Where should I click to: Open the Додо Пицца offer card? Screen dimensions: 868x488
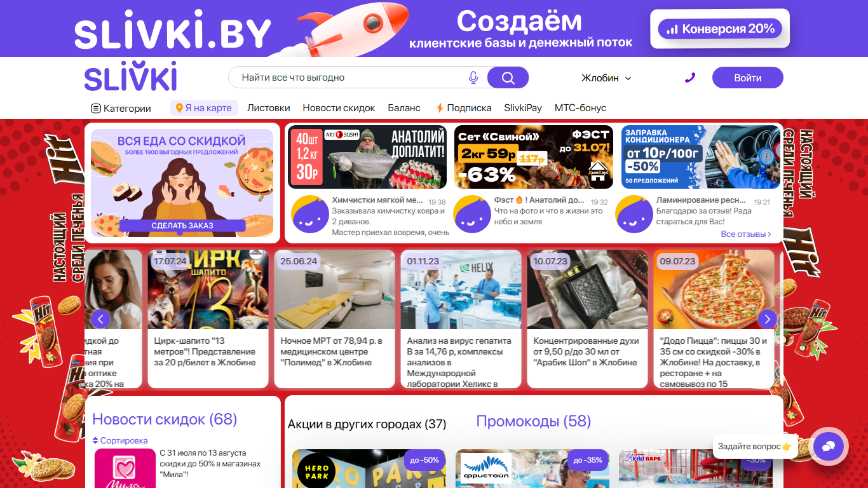[x=714, y=319]
